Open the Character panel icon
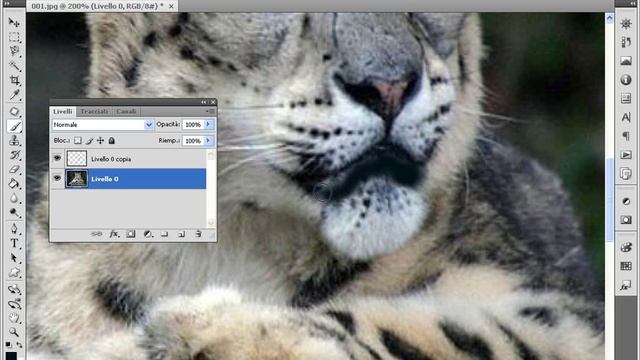The height and width of the screenshot is (360, 640). click(x=626, y=118)
